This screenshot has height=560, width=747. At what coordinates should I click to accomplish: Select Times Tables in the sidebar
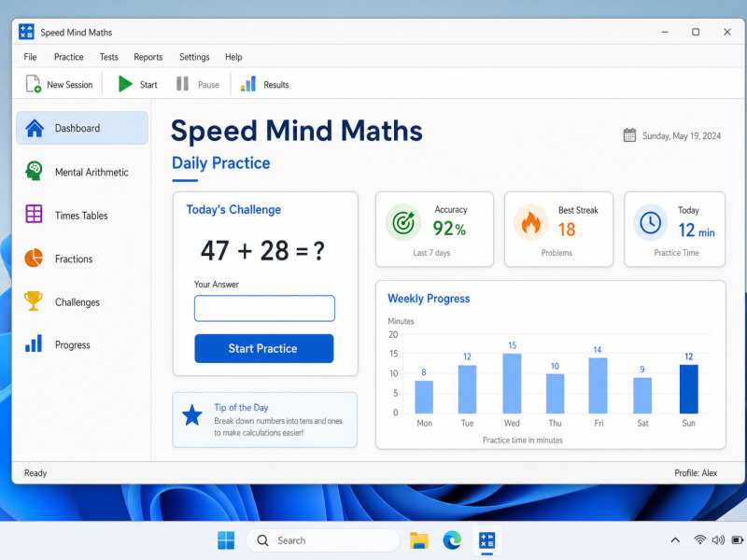pos(82,216)
